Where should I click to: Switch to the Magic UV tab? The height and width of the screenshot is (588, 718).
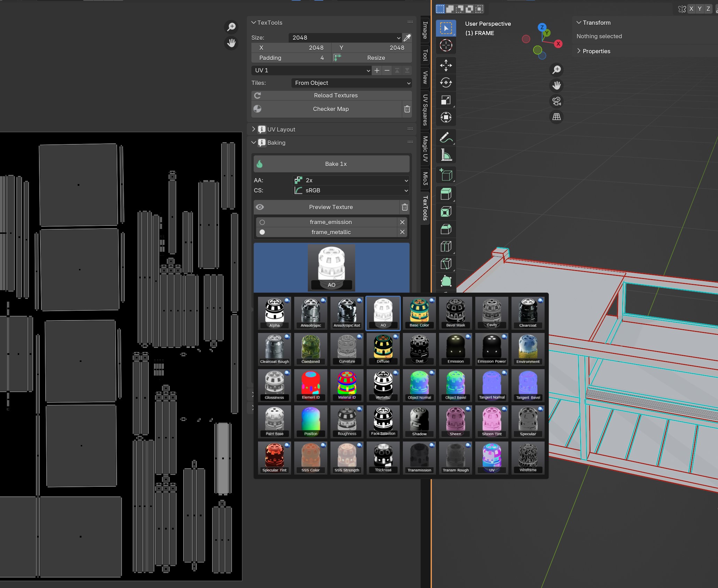[x=425, y=149]
